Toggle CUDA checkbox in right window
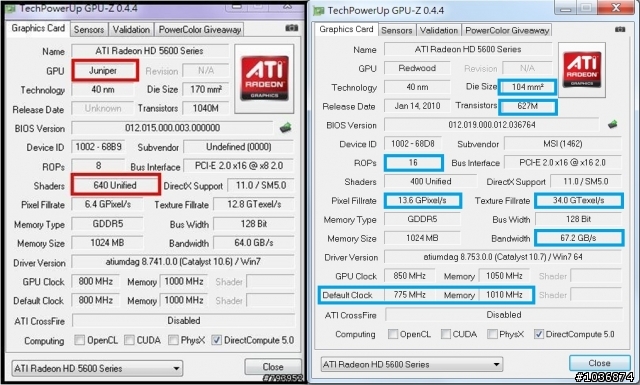The height and width of the screenshot is (385, 640). click(x=446, y=334)
